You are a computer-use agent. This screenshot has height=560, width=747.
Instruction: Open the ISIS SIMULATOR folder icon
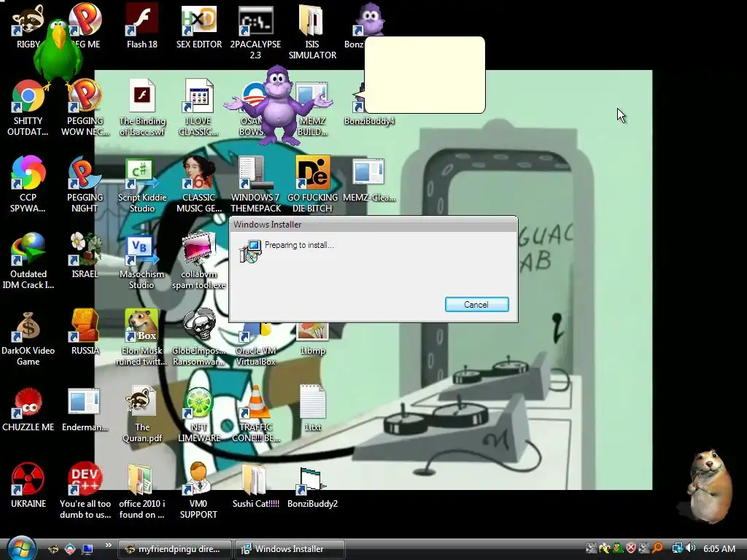312,31
